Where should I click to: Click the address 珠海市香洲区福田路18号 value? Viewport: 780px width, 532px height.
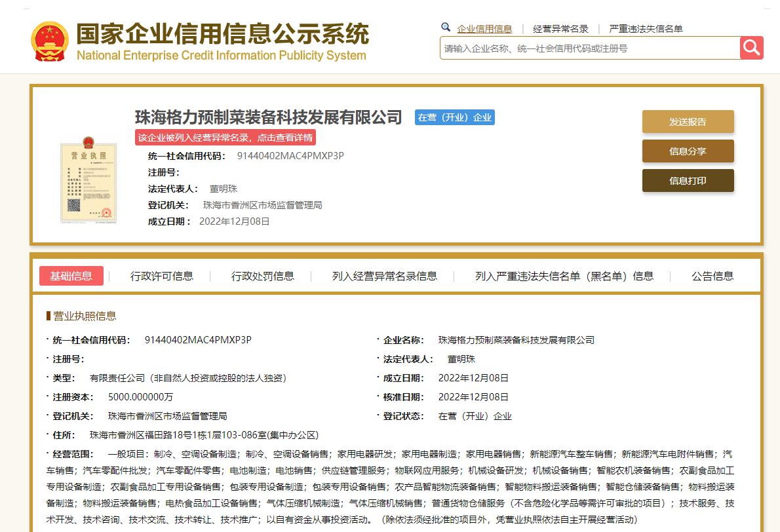click(204, 435)
